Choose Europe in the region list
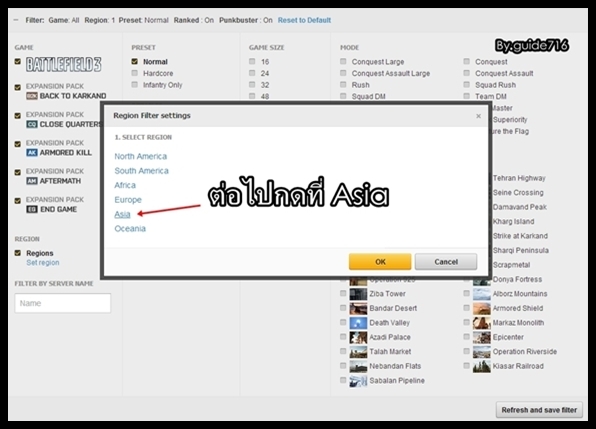 [x=128, y=200]
